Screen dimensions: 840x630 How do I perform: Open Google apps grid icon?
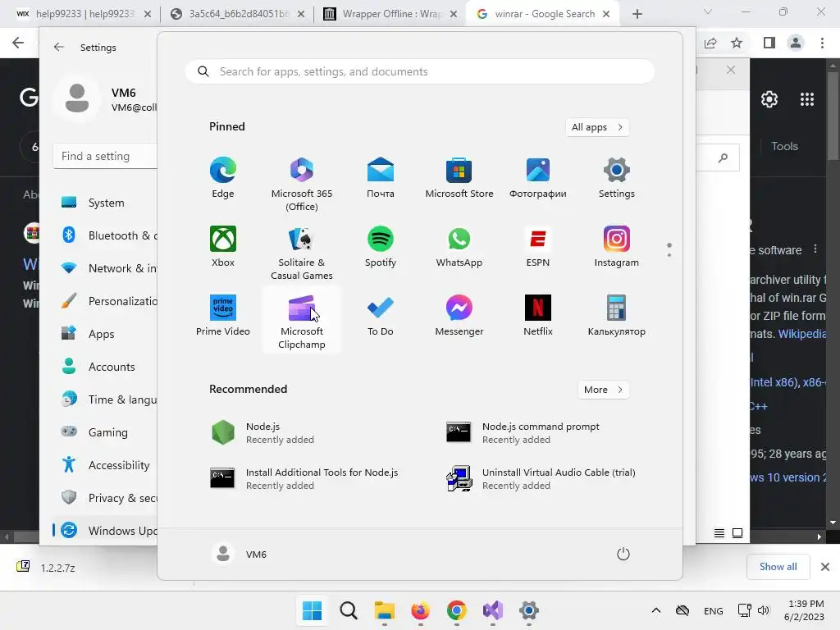807,99
